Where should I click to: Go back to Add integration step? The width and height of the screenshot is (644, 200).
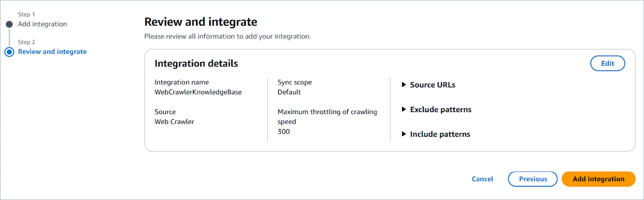pos(42,24)
